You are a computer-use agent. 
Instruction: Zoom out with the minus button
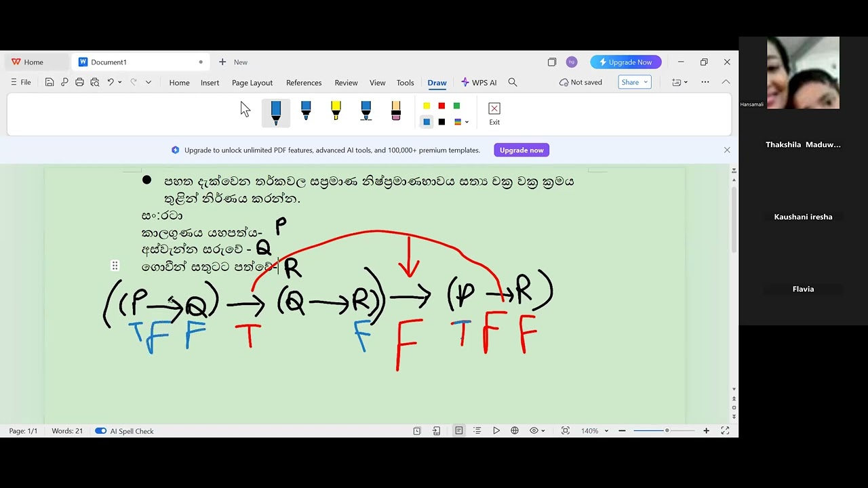(622, 431)
